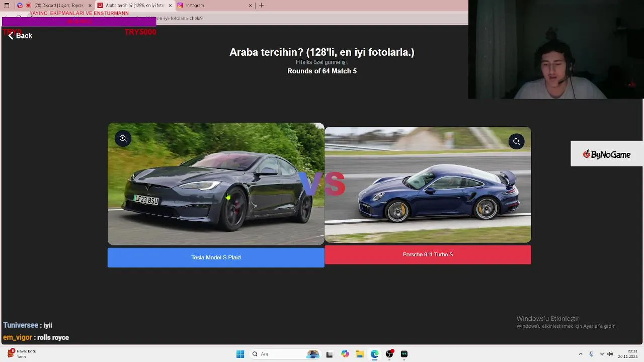Close the Instagram tab
Screen dimensions: 644x362
pos(250,6)
